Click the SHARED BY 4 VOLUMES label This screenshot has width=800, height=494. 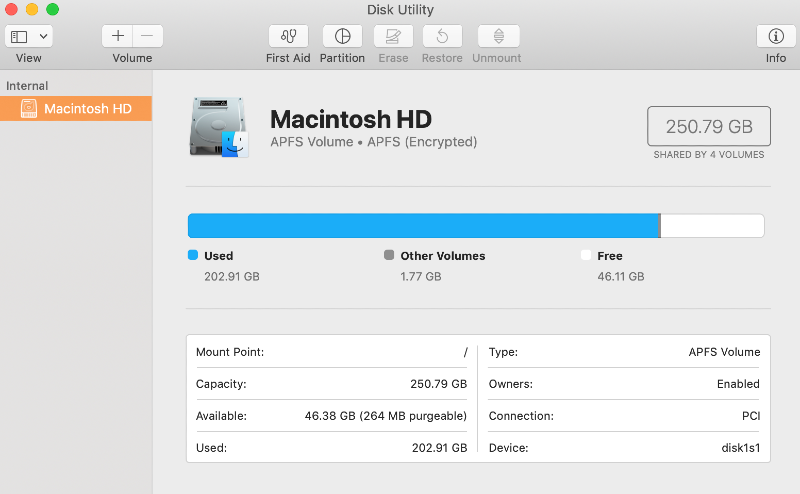click(x=709, y=155)
